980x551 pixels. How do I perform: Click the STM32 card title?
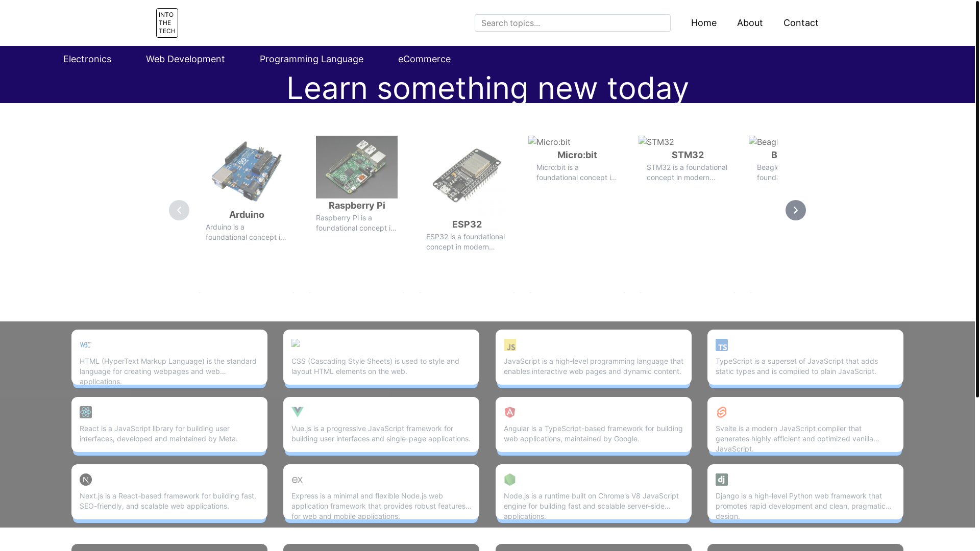click(688, 155)
